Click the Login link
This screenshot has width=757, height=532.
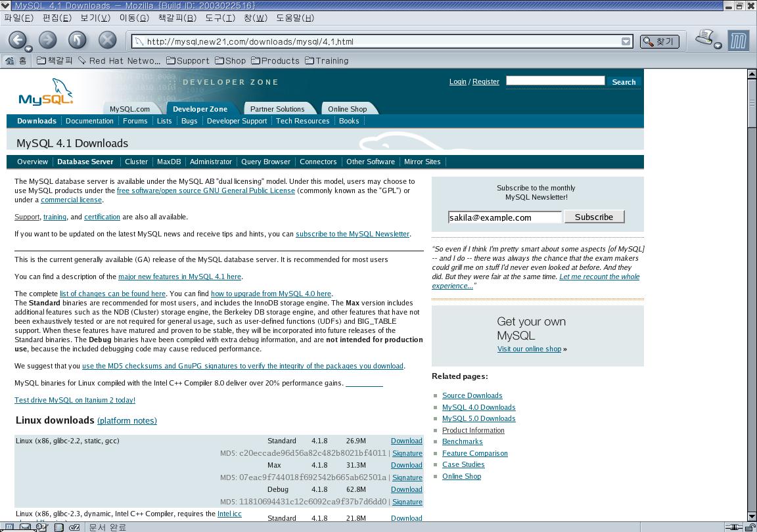pyautogui.click(x=457, y=81)
